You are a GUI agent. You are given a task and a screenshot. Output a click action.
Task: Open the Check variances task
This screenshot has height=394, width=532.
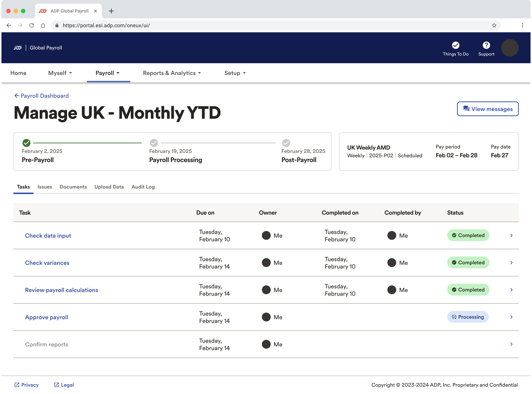[x=47, y=263]
